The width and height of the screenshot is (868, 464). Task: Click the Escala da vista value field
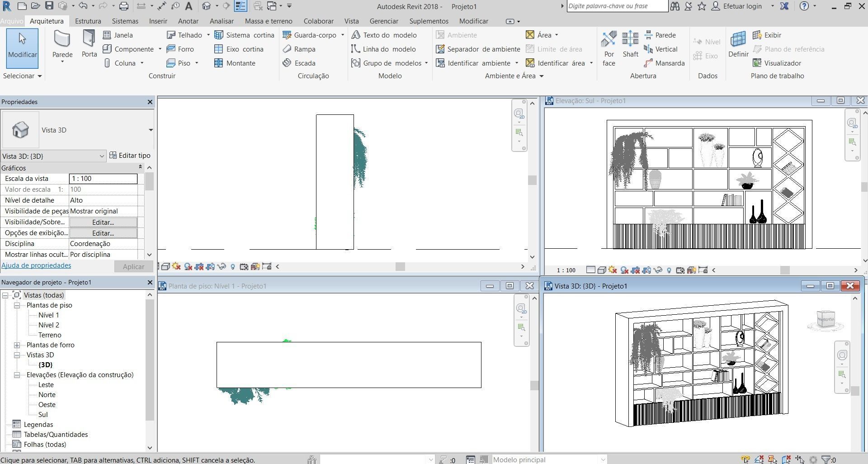[103, 179]
